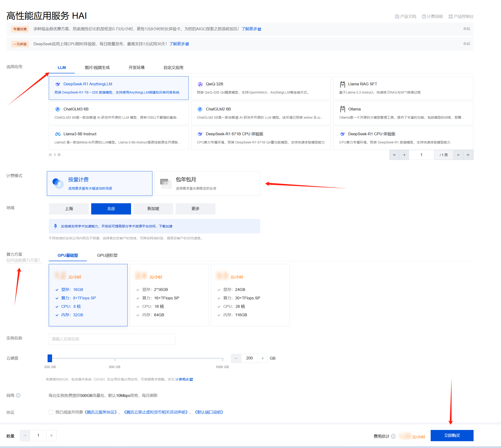Select the 16GB 显存 compute plan
501x448 pixels.
pos(88,295)
